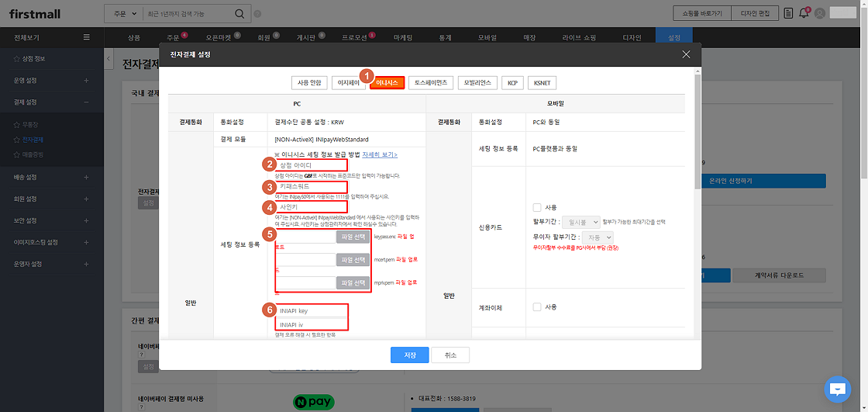Click the dialog vertical scrollbar
The height and width of the screenshot is (412, 868).
coord(697,133)
